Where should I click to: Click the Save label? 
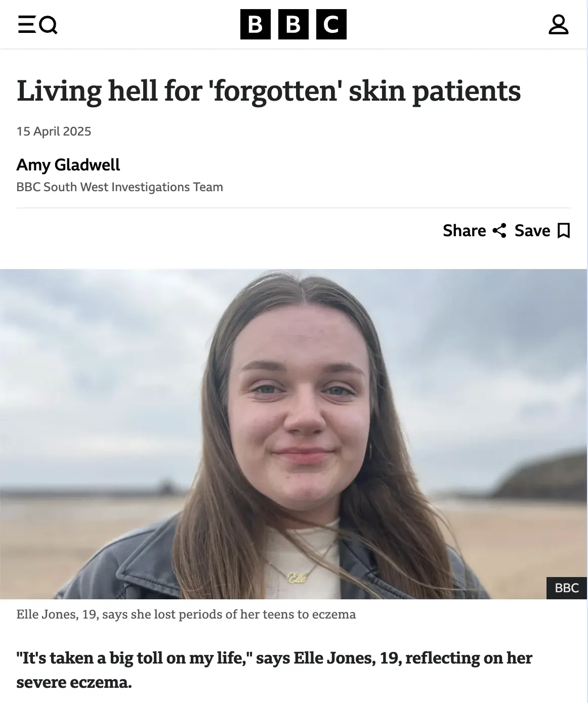click(x=532, y=231)
